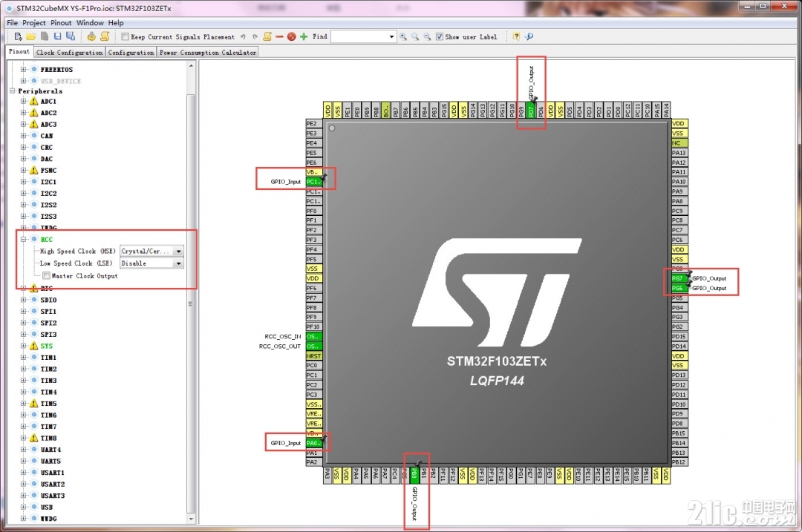Expand the USART1 peripheral node
This screenshot has width=802, height=532.
pos(23,473)
